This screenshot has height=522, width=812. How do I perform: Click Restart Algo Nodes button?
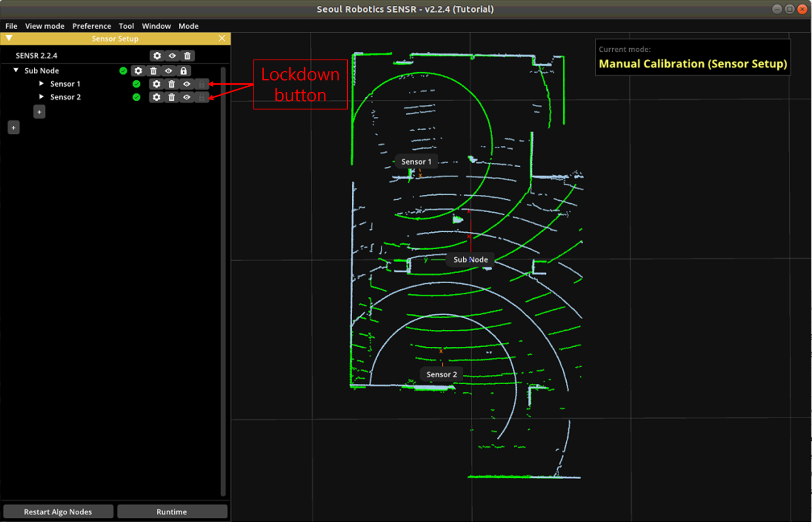tap(58, 511)
